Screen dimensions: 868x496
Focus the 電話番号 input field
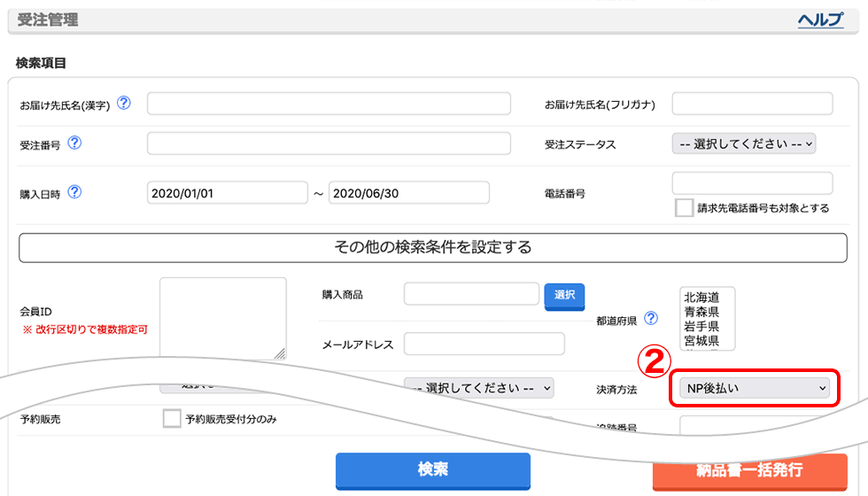752,183
